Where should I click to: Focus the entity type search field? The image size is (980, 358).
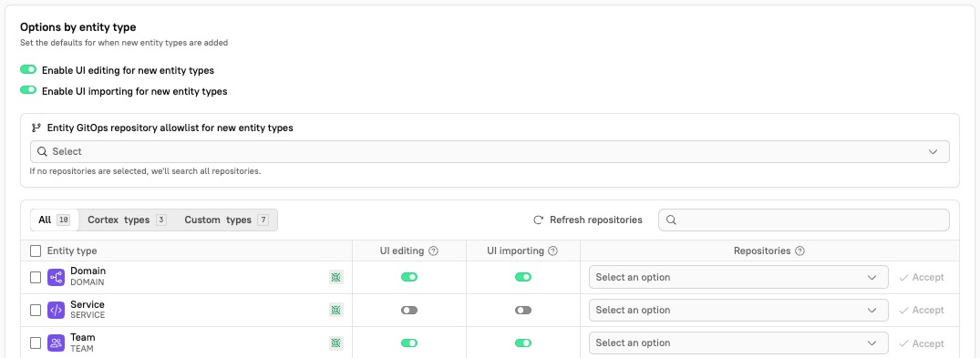pos(804,220)
